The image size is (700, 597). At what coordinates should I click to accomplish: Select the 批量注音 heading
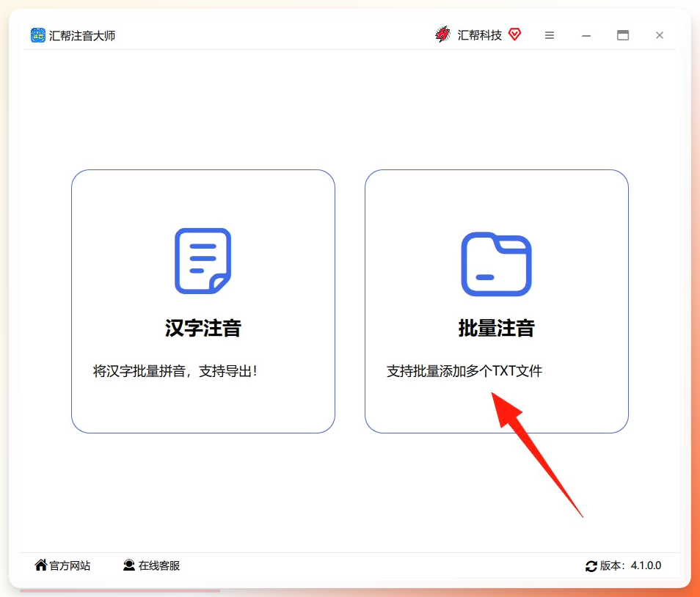[497, 328]
